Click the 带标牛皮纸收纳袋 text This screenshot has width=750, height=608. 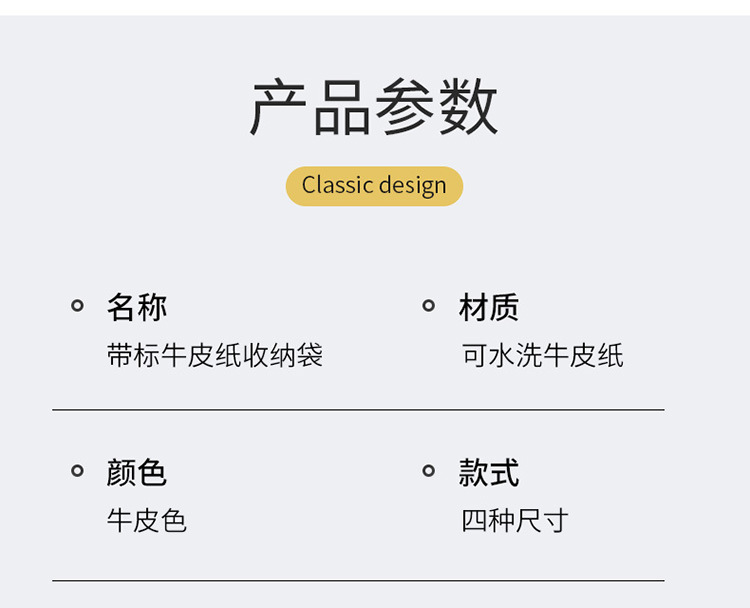tap(215, 355)
